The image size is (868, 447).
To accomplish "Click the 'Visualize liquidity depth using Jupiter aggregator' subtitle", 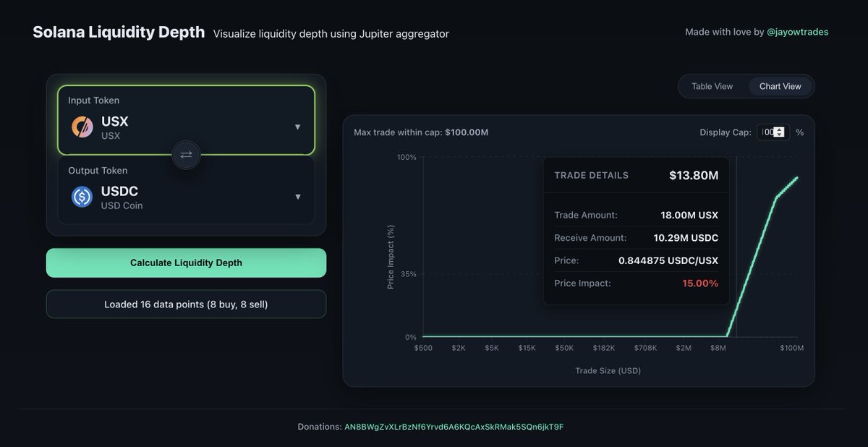I will pyautogui.click(x=331, y=34).
